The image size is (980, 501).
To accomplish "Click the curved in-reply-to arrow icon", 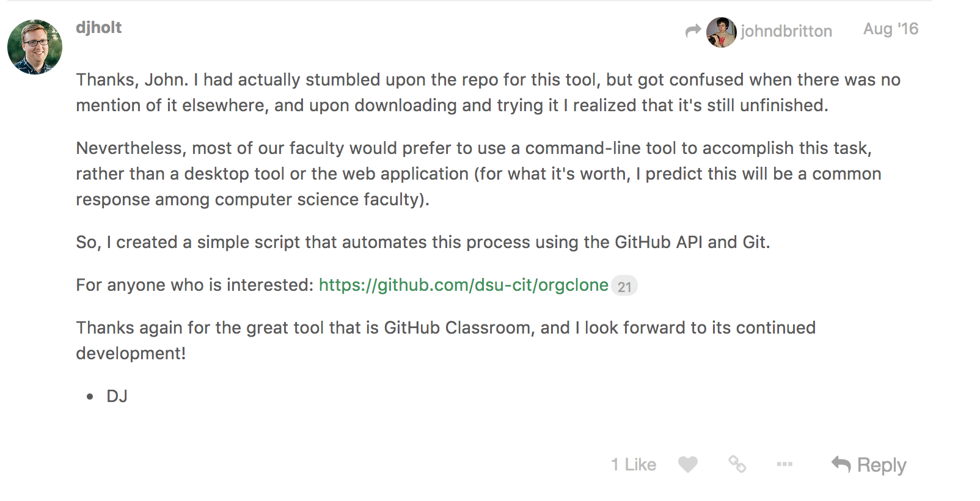I will 693,31.
